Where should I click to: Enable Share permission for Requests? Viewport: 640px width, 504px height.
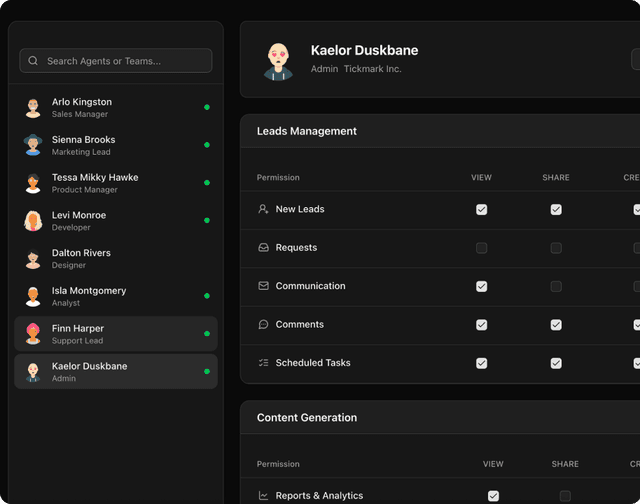click(556, 248)
